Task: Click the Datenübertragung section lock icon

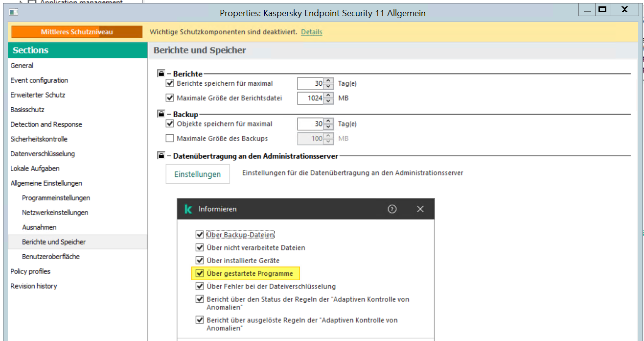Action: tap(161, 156)
